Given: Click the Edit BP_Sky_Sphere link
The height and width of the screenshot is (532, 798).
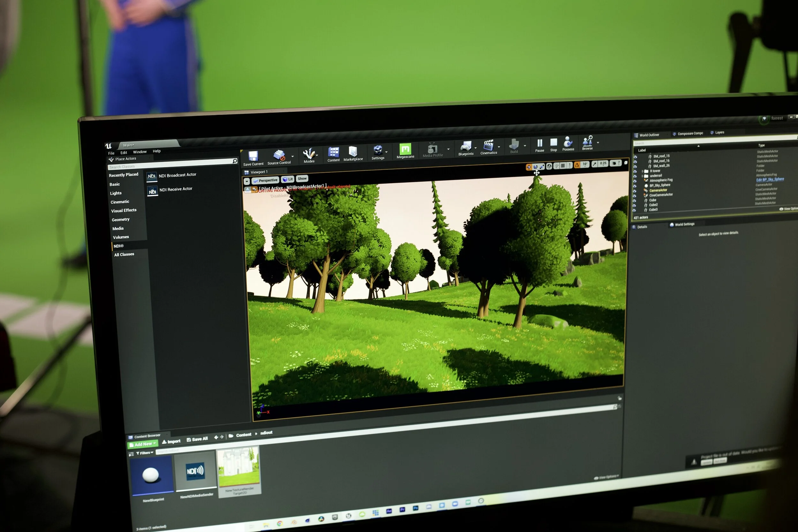Looking at the screenshot, I should [x=770, y=179].
